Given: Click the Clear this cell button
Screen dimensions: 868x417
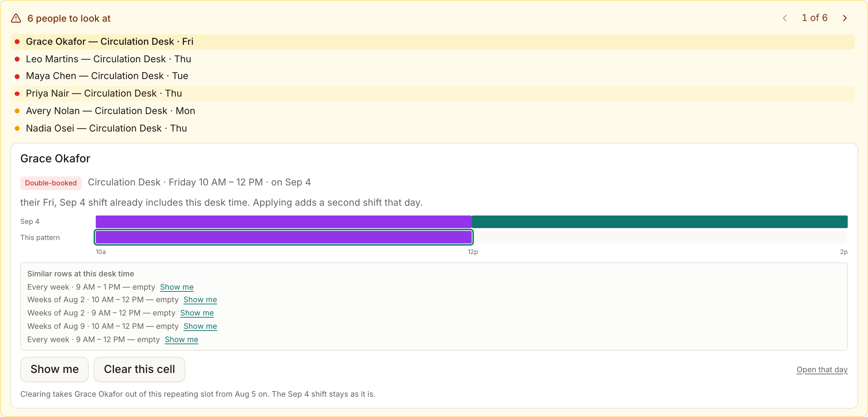Looking at the screenshot, I should point(139,369).
